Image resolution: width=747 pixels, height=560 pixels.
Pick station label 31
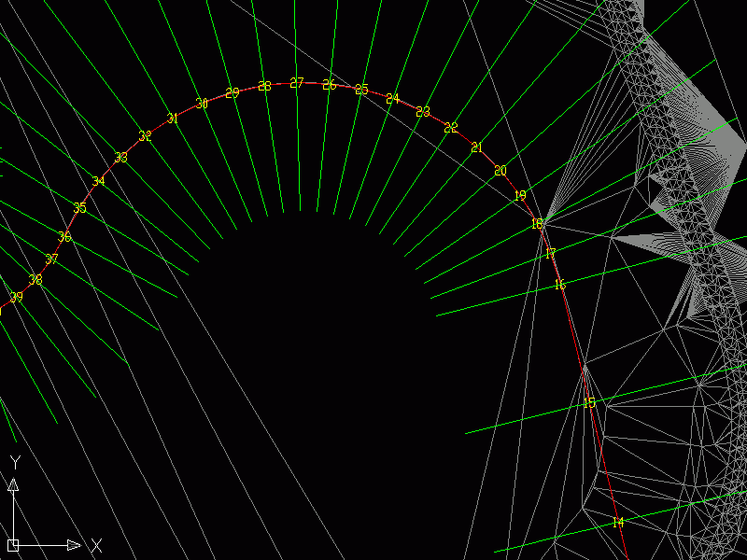173,119
